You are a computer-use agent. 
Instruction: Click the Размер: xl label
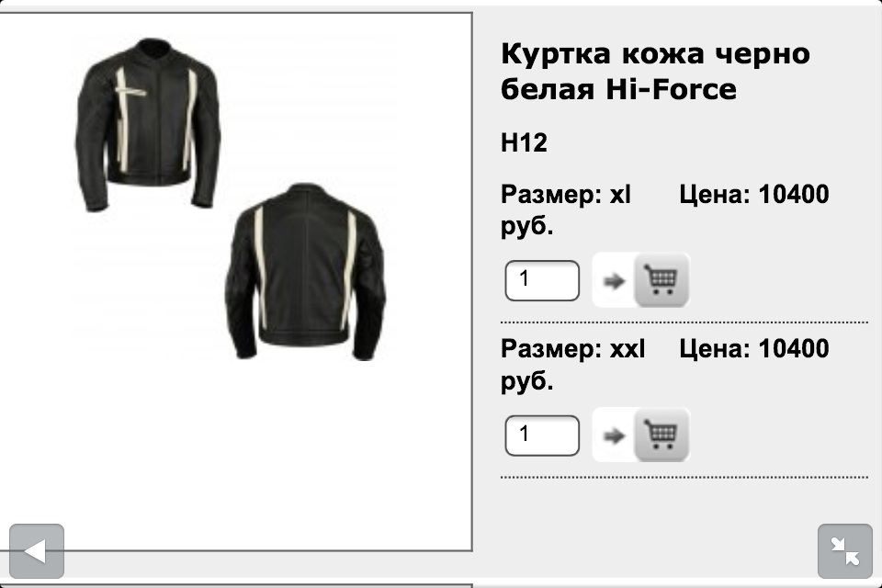tap(566, 195)
